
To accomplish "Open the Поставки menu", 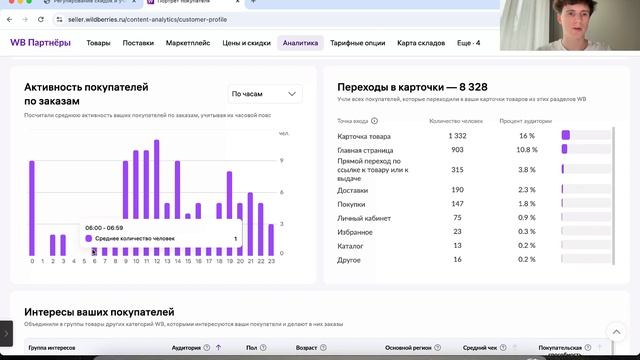I will click(138, 43).
